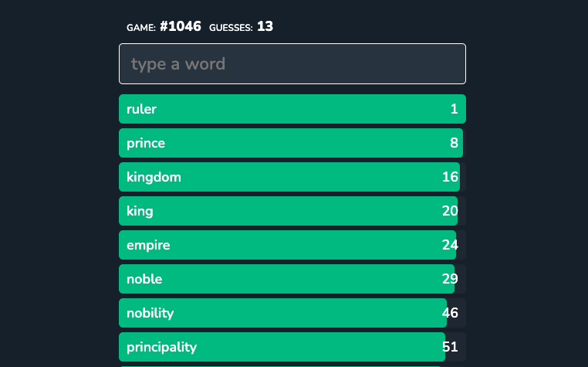Click the "GAME:" label text

point(141,28)
